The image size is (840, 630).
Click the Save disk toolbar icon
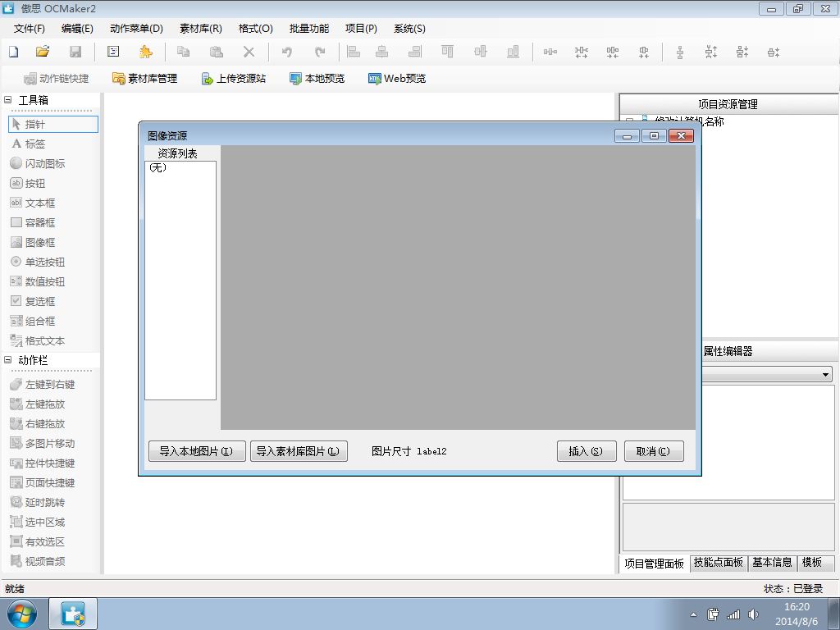pyautogui.click(x=75, y=52)
